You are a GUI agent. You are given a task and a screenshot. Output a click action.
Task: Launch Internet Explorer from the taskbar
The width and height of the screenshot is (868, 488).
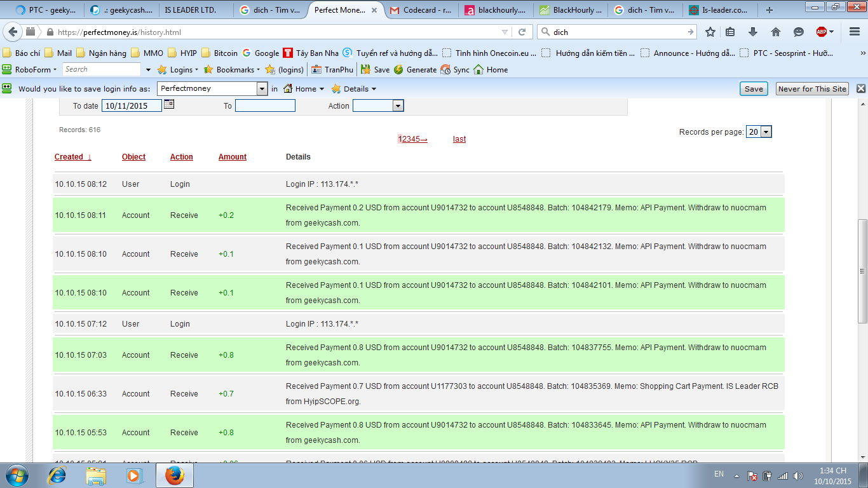58,475
